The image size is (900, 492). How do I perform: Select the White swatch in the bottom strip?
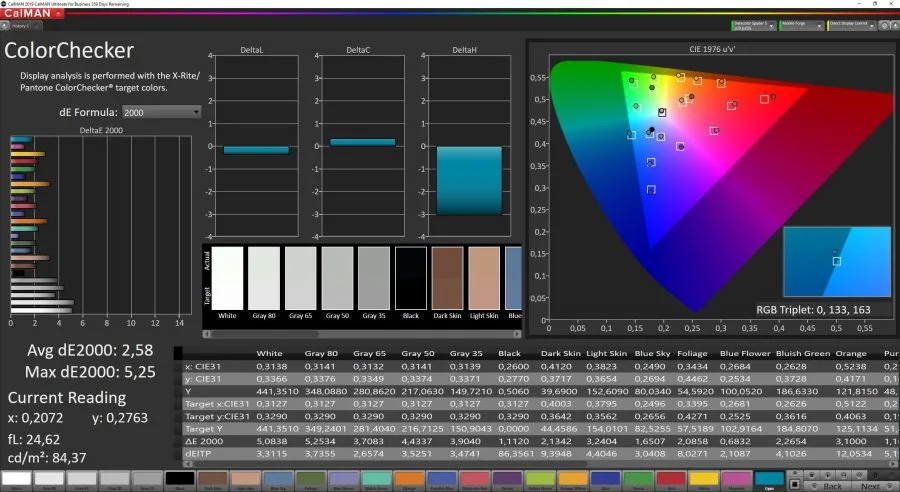(16, 479)
